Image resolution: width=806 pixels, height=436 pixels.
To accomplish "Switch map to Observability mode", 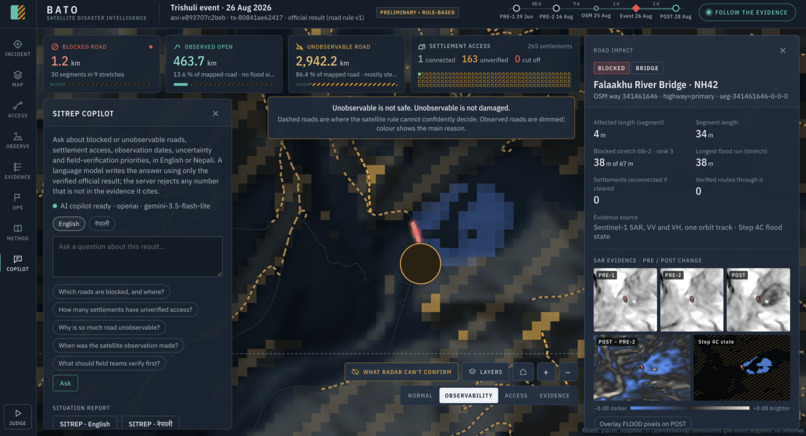I will tap(468, 395).
